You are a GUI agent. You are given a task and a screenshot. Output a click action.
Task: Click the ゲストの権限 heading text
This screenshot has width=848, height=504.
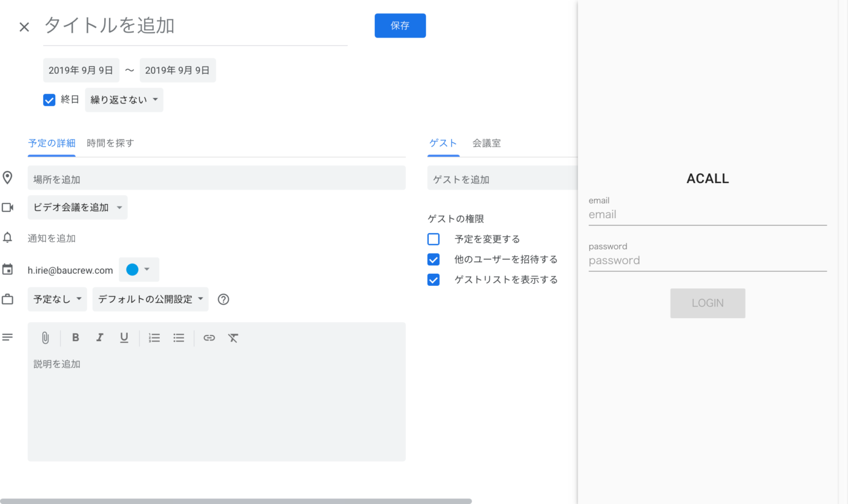click(x=456, y=219)
